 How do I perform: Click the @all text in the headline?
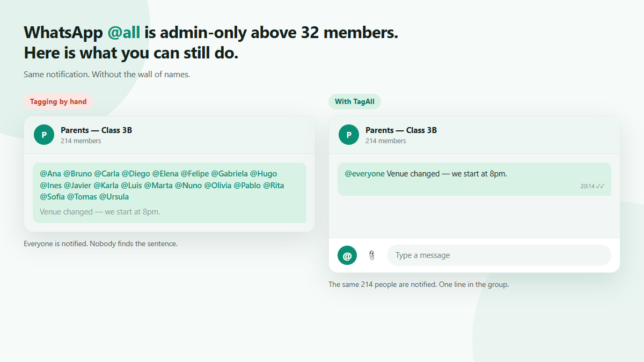click(124, 33)
